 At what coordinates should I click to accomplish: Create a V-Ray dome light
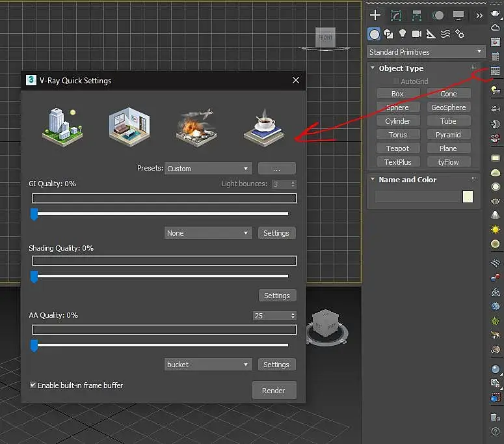point(496,173)
